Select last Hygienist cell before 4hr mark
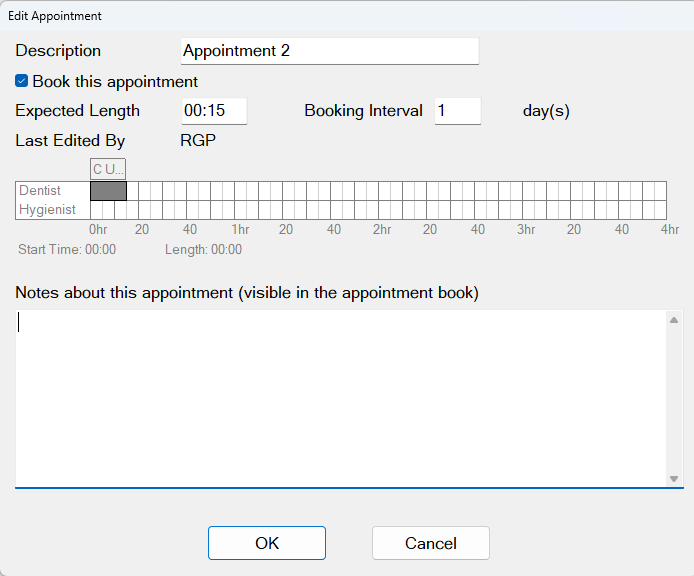 [660, 210]
